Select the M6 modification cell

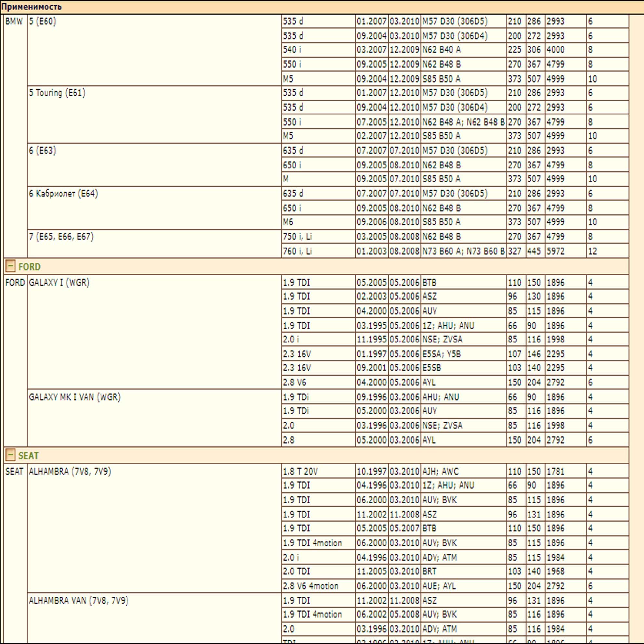pyautogui.click(x=288, y=222)
